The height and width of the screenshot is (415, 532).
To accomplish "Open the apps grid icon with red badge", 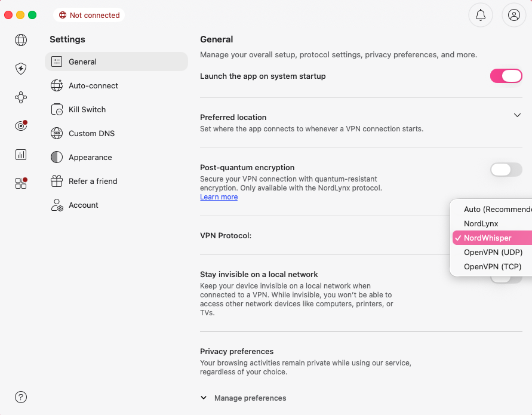I will pos(21,183).
